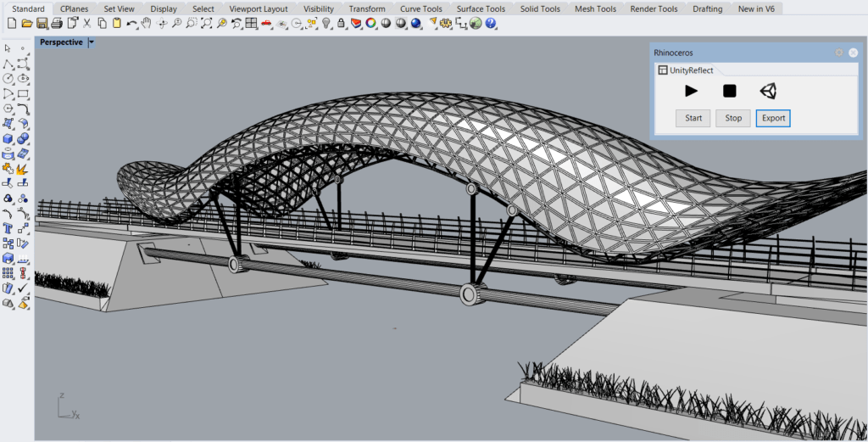Image resolution: width=868 pixels, height=442 pixels.
Task: Click the red car Set View icon
Action: click(267, 23)
